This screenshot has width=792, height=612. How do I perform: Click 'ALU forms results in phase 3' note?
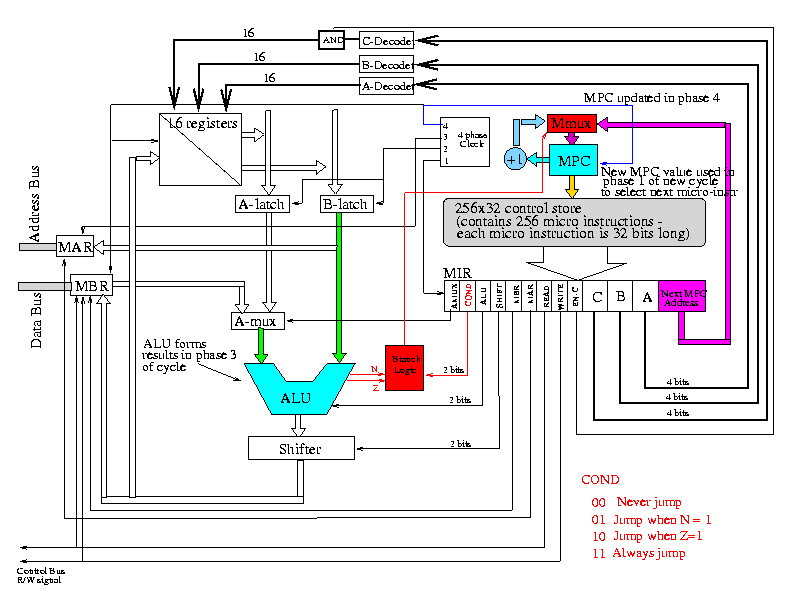188,355
